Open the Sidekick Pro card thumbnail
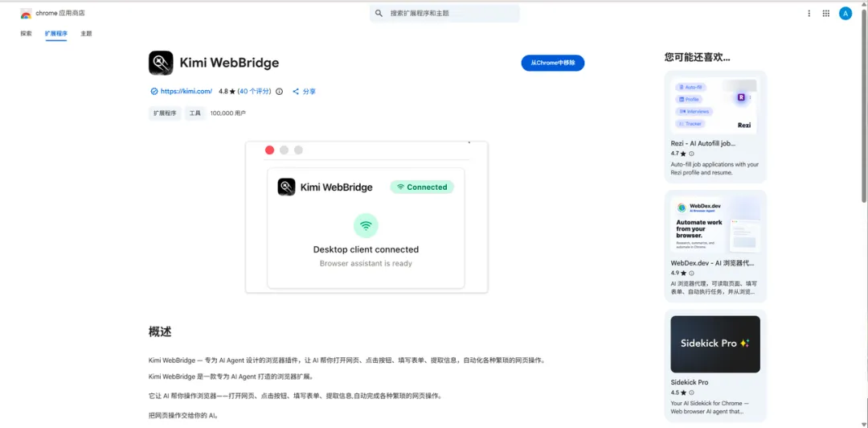This screenshot has width=868, height=428. point(715,344)
